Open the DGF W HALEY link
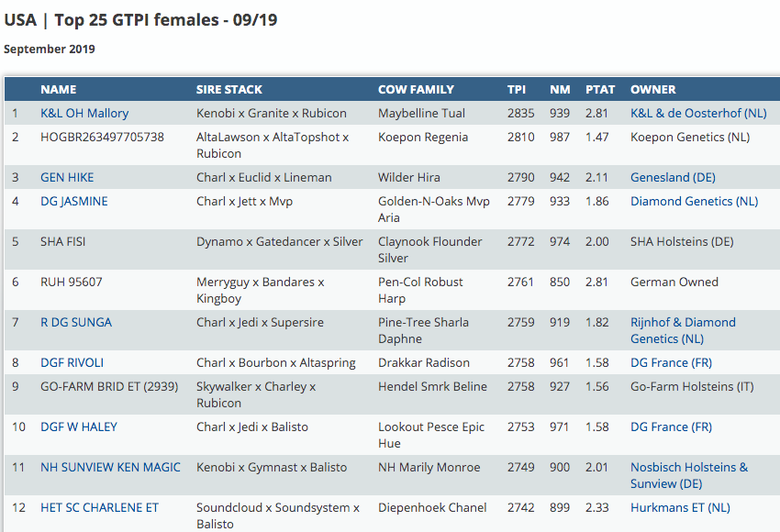 tap(79, 427)
